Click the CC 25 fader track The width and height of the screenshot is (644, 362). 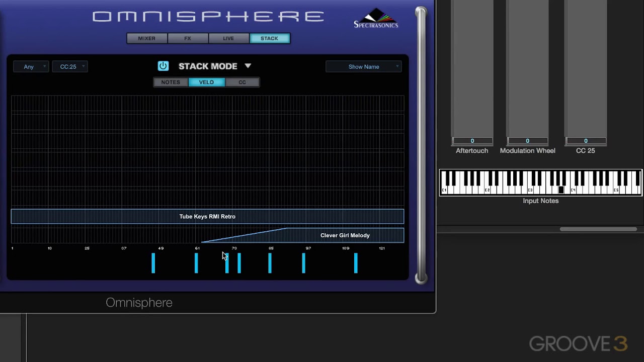(x=585, y=68)
